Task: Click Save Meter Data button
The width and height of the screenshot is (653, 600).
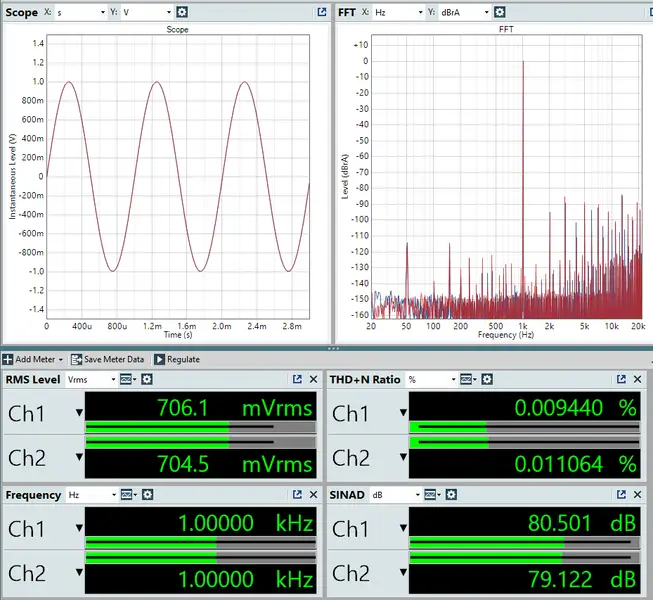Action: (x=107, y=359)
